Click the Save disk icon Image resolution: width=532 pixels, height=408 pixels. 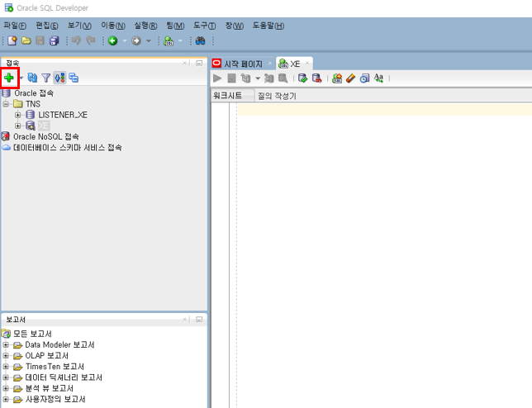tap(40, 40)
